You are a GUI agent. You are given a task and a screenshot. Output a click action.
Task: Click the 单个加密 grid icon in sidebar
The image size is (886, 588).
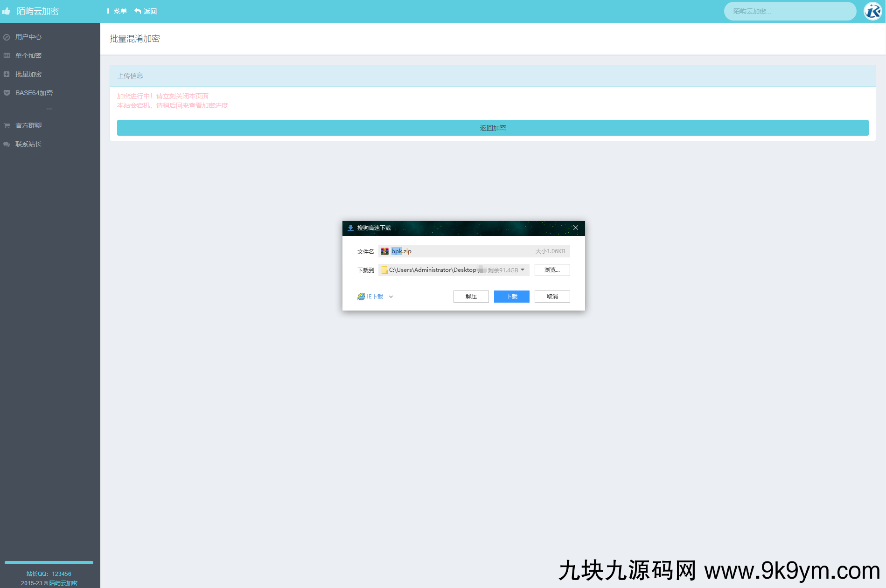7,55
